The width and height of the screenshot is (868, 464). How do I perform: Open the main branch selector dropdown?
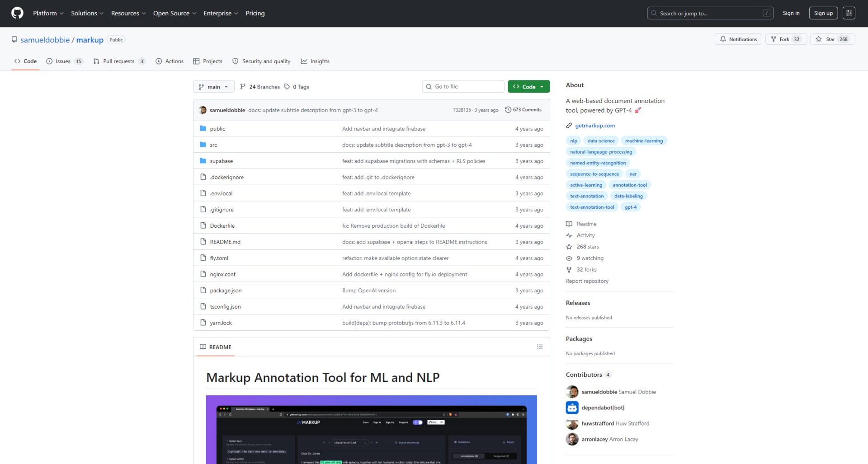(213, 87)
